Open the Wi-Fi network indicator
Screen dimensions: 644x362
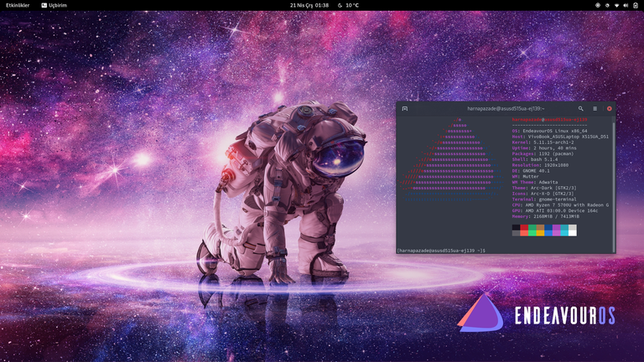point(616,5)
